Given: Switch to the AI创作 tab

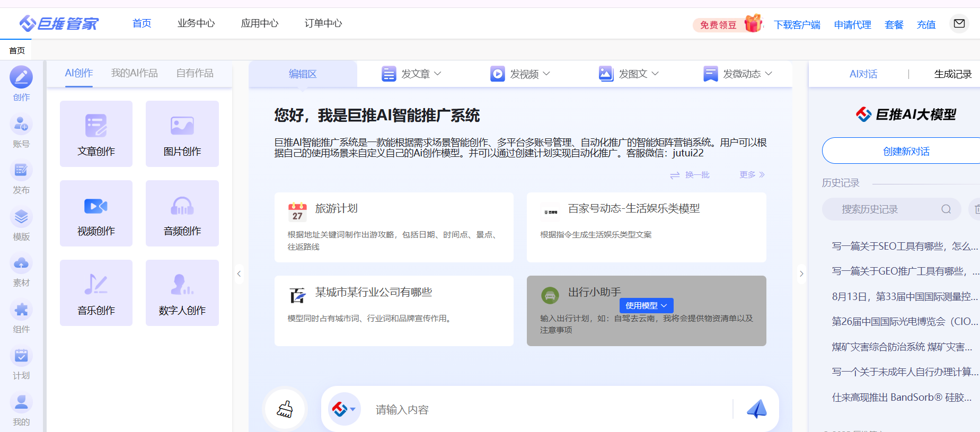Looking at the screenshot, I should tap(79, 73).
